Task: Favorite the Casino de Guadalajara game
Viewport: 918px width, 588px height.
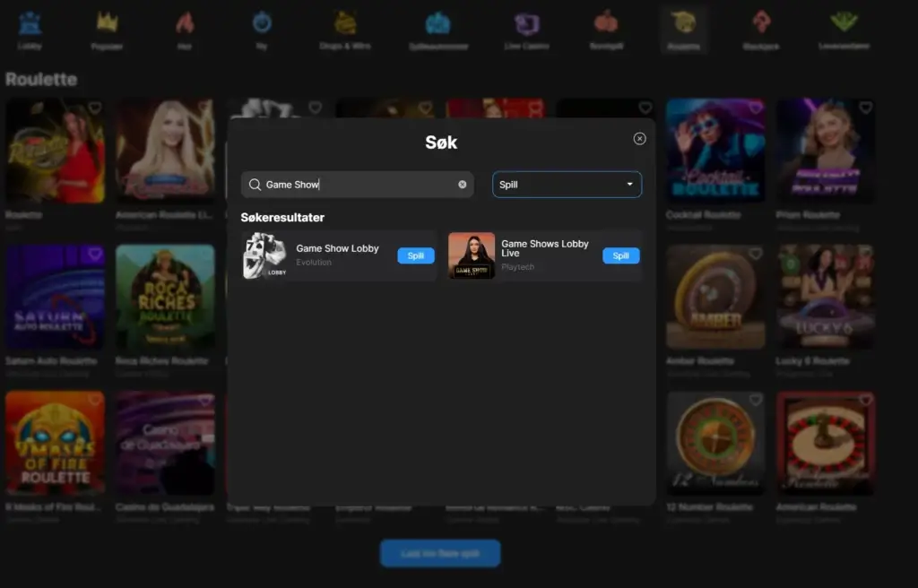Action: tap(205, 400)
